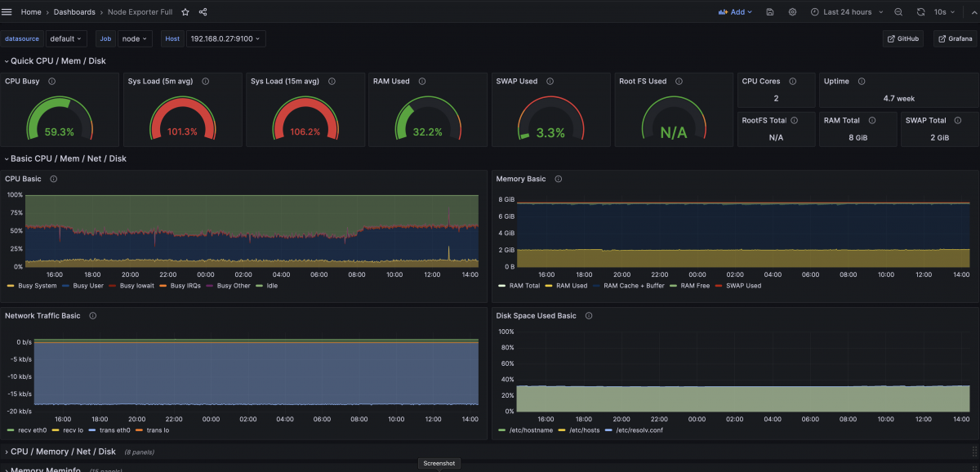Open the hamburger navigation menu

(x=7, y=12)
